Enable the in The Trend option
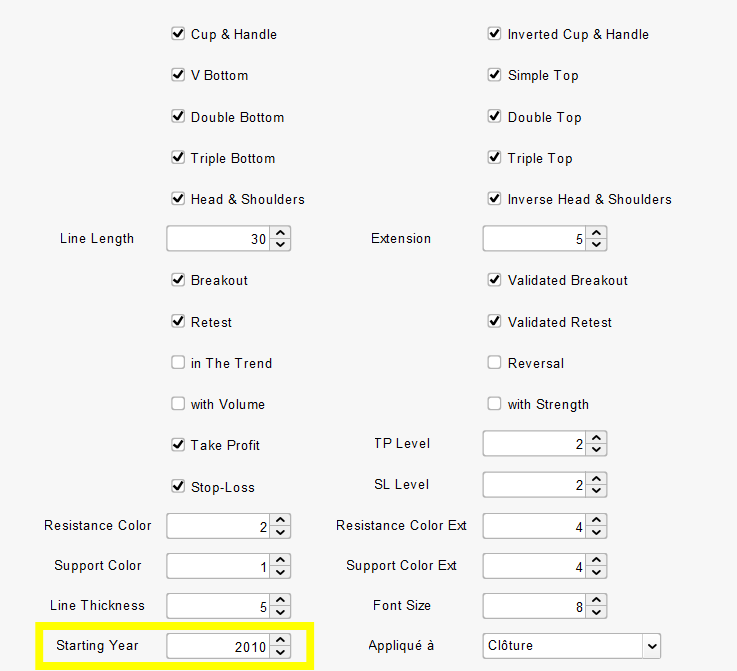Viewport: 737px width, 671px height. tap(178, 362)
